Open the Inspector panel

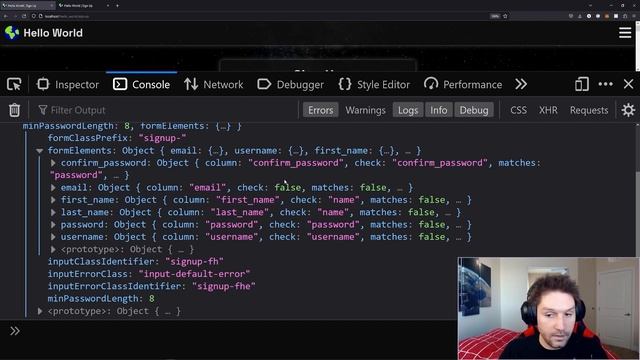[x=68, y=84]
